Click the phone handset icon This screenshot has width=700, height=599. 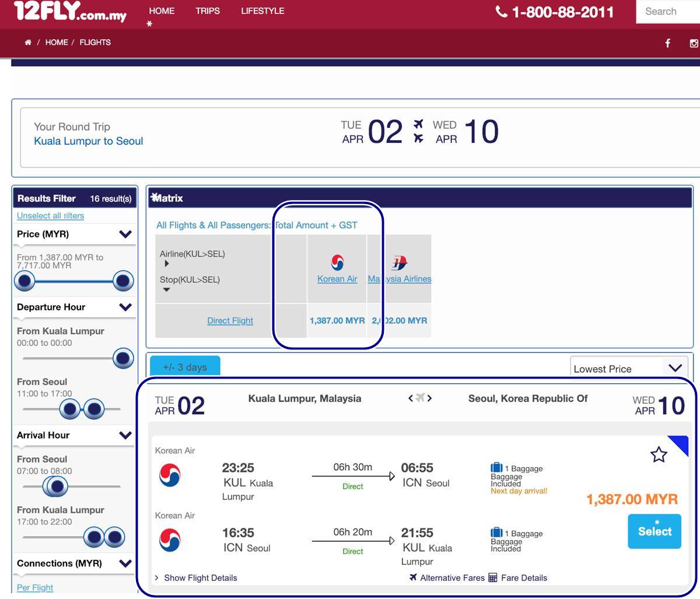coord(501,12)
